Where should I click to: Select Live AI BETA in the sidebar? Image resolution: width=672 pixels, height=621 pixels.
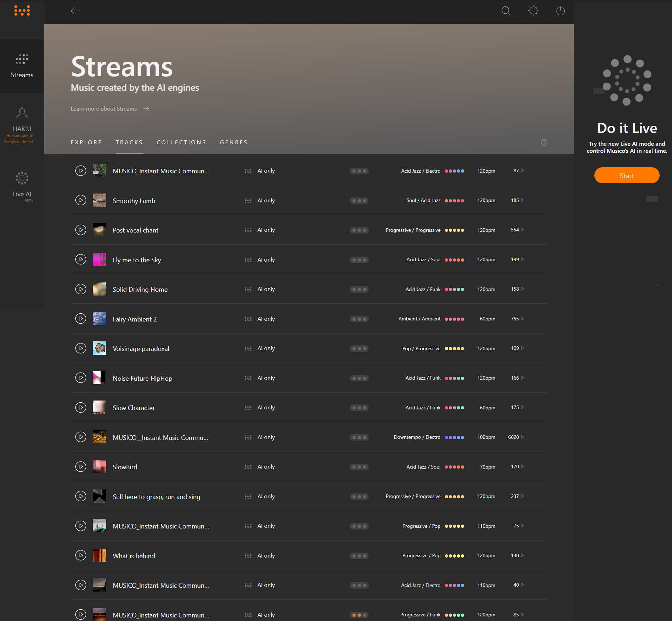pyautogui.click(x=22, y=184)
